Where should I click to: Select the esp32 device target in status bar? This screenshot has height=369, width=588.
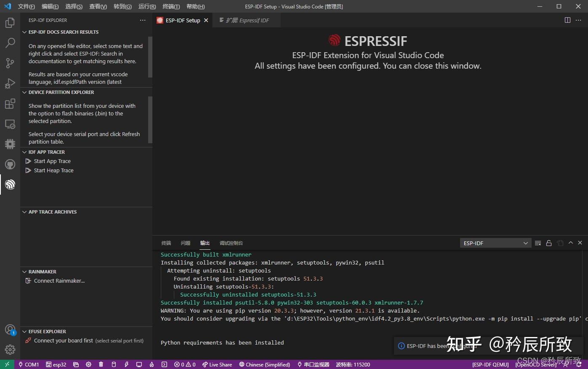56,364
